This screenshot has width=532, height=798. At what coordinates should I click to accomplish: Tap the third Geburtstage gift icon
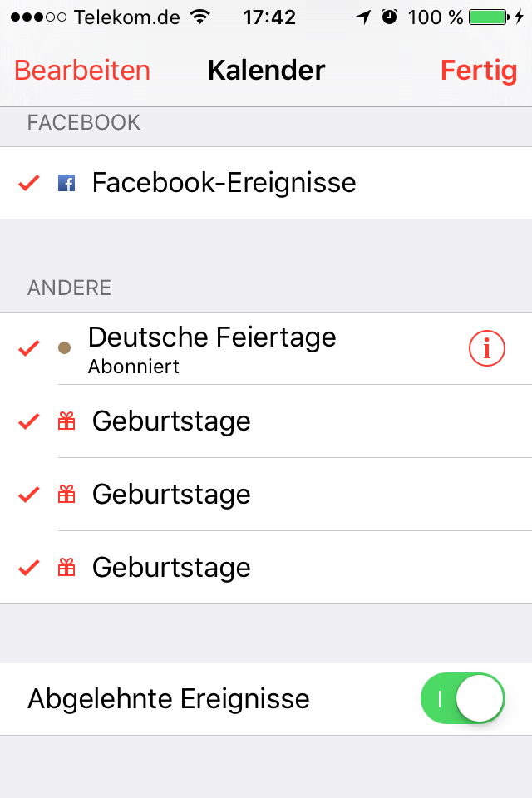pyautogui.click(x=66, y=569)
